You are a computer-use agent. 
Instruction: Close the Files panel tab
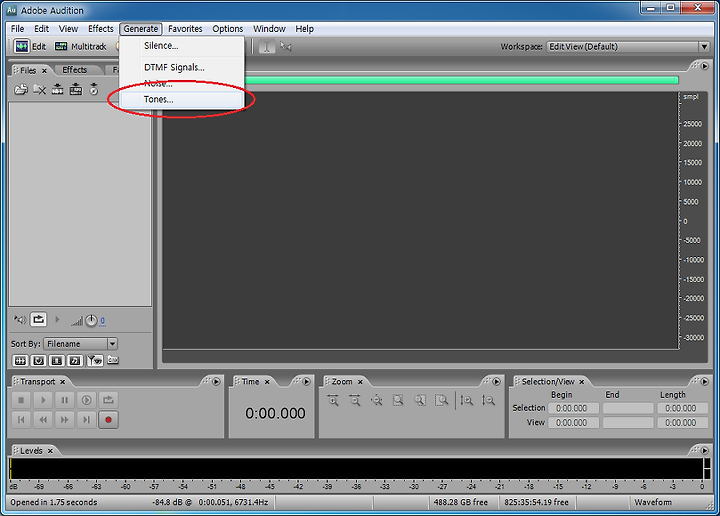click(x=45, y=71)
